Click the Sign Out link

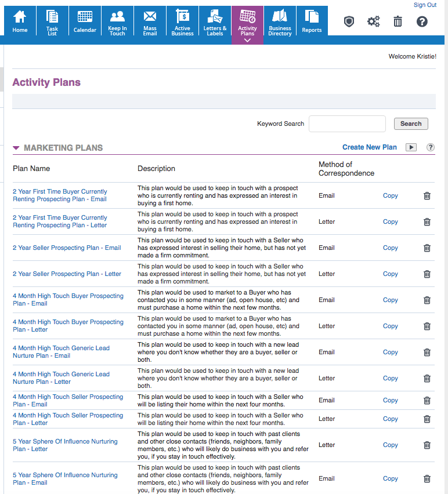[x=425, y=5]
